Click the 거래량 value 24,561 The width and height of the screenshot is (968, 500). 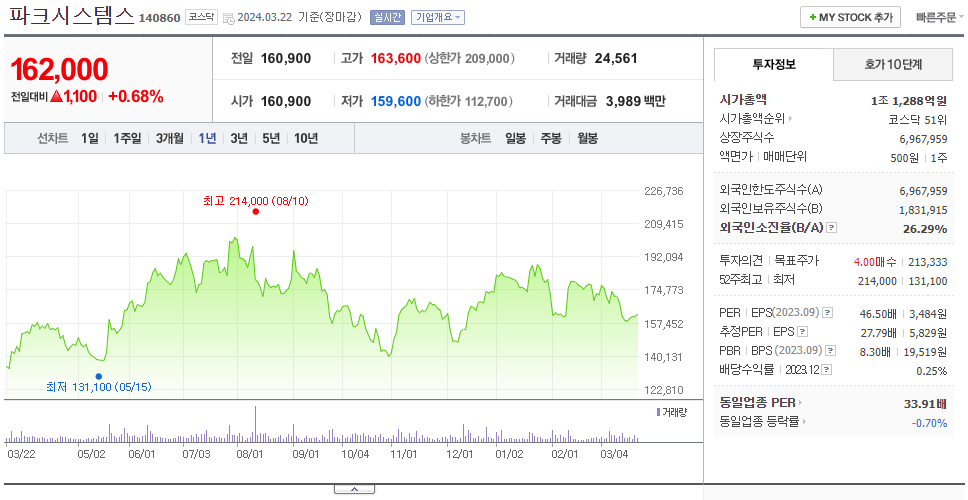click(x=615, y=59)
